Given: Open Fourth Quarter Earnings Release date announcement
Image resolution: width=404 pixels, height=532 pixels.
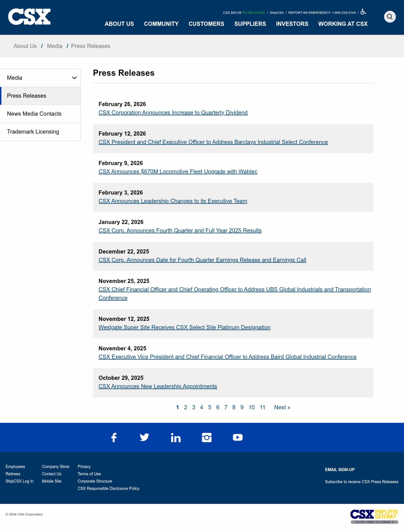Looking at the screenshot, I should point(202,260).
